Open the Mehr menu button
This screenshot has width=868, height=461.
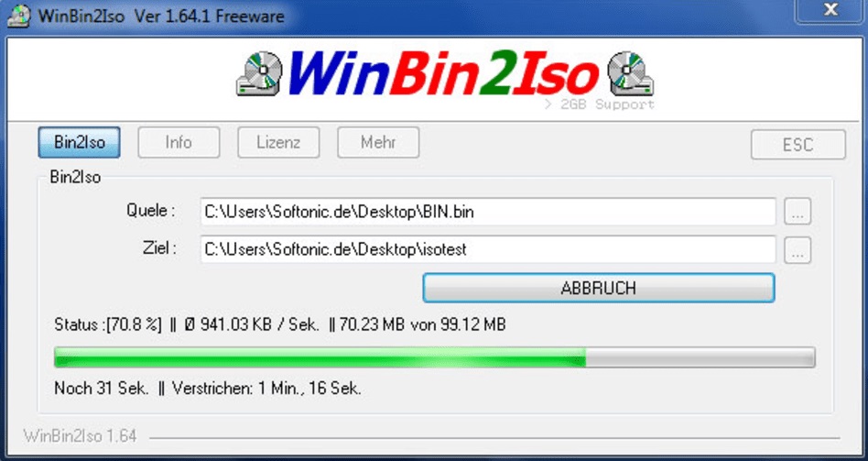[378, 142]
